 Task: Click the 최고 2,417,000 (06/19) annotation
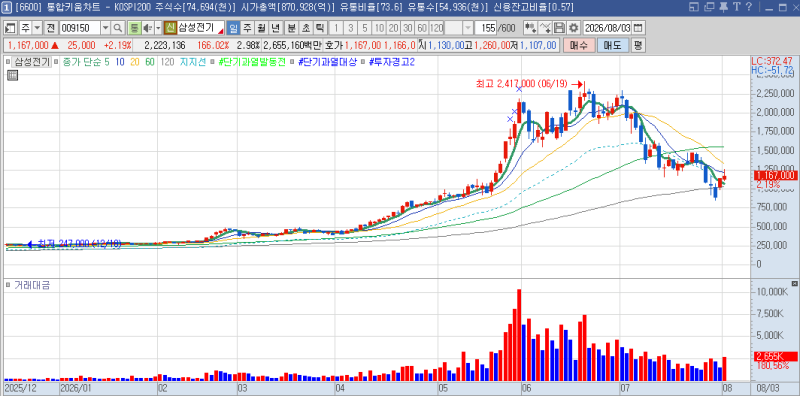(523, 84)
